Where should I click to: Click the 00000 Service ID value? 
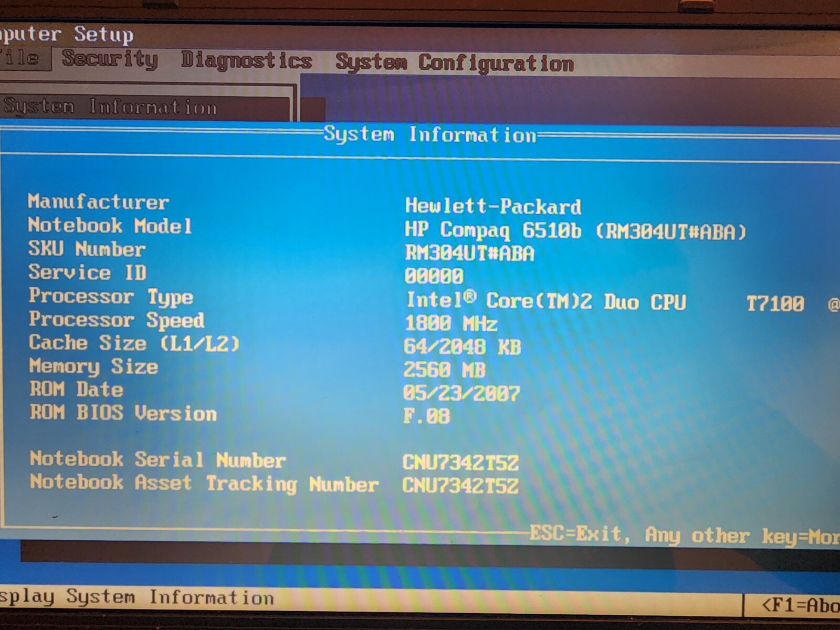(434, 276)
